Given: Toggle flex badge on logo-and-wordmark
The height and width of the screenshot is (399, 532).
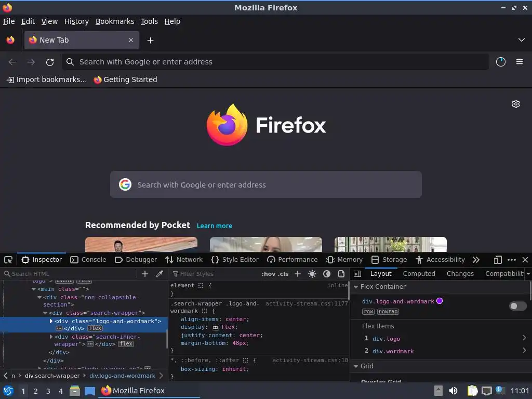Looking at the screenshot, I should click(x=95, y=328).
